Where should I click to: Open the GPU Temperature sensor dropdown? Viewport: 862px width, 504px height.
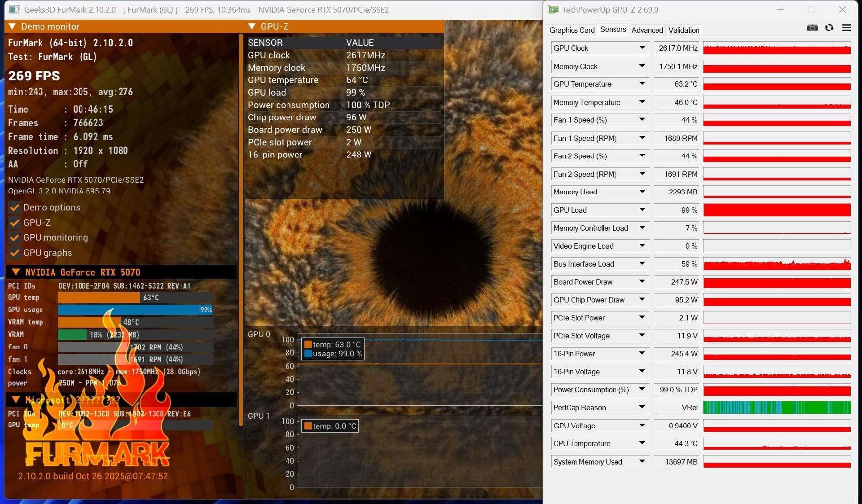(642, 84)
